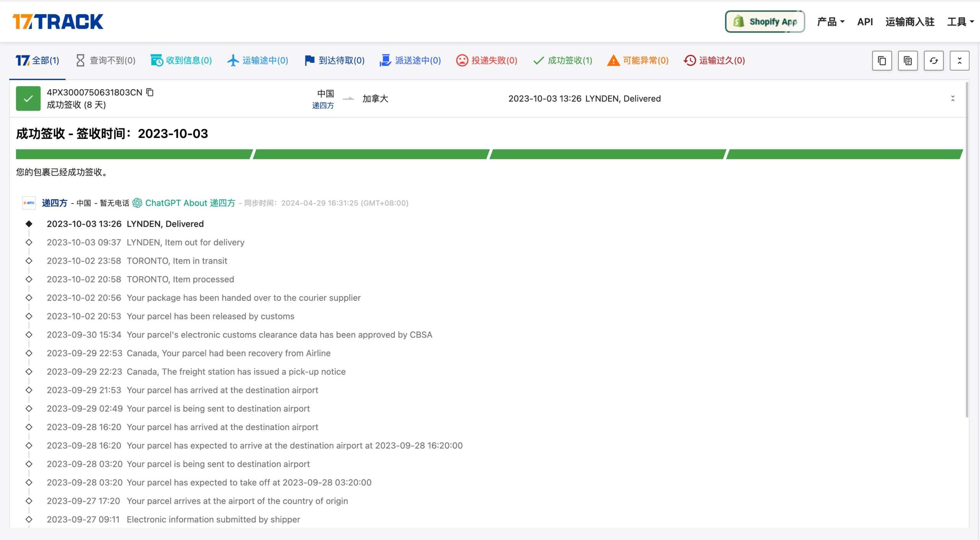The width and height of the screenshot is (980, 540).
Task: Click the green delivered checkmark status icon
Action: (28, 98)
